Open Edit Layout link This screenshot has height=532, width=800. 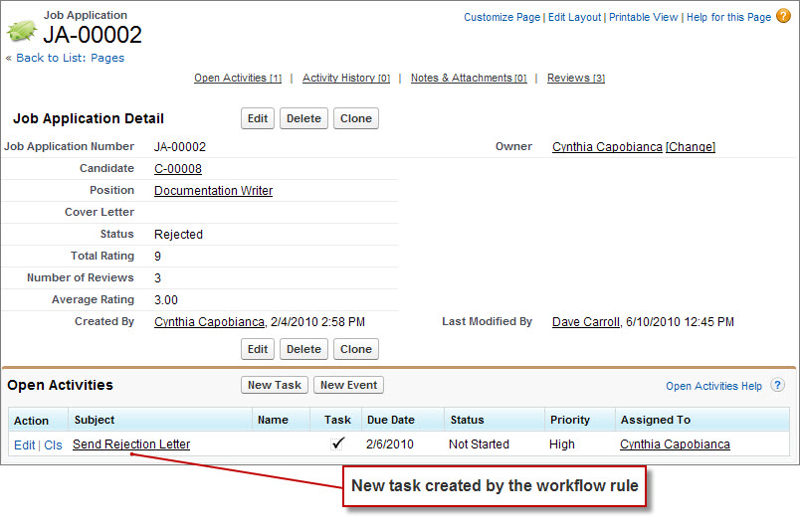coord(574,17)
